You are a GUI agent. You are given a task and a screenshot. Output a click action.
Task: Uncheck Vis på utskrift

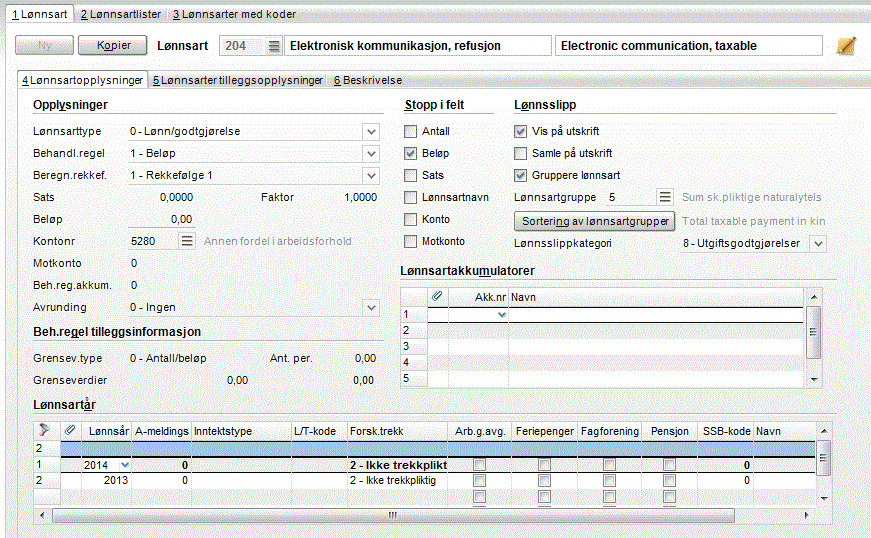coord(520,132)
